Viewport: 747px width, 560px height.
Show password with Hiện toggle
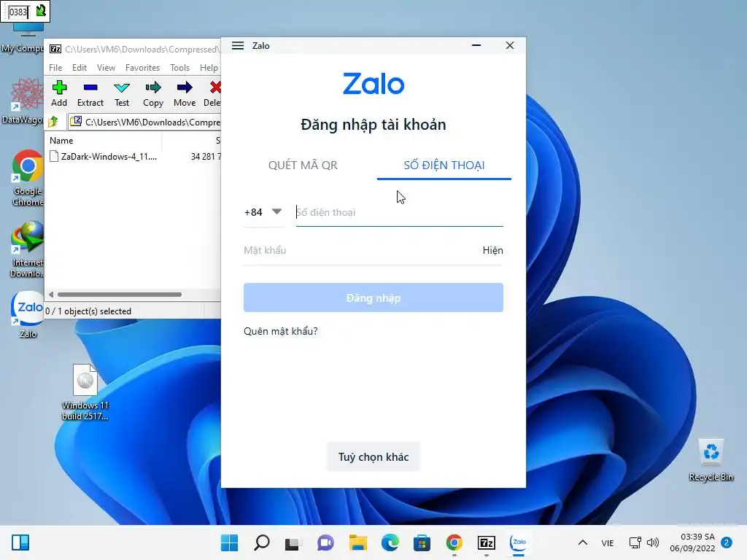[492, 251]
